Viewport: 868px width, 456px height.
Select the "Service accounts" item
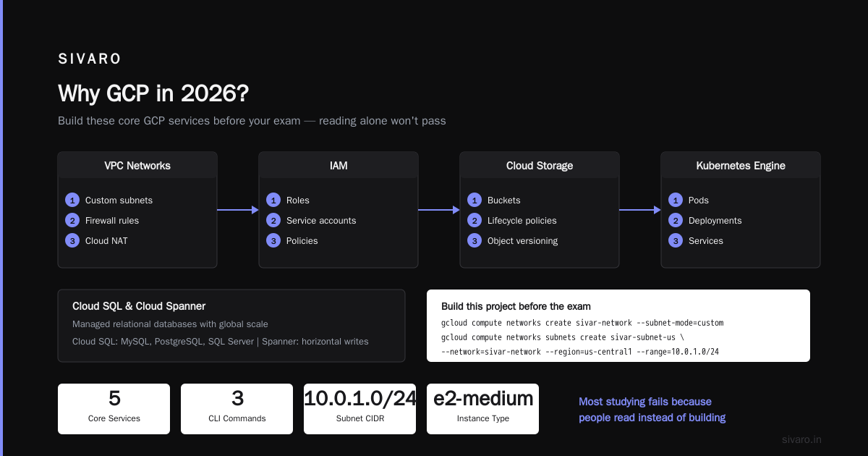pos(321,221)
